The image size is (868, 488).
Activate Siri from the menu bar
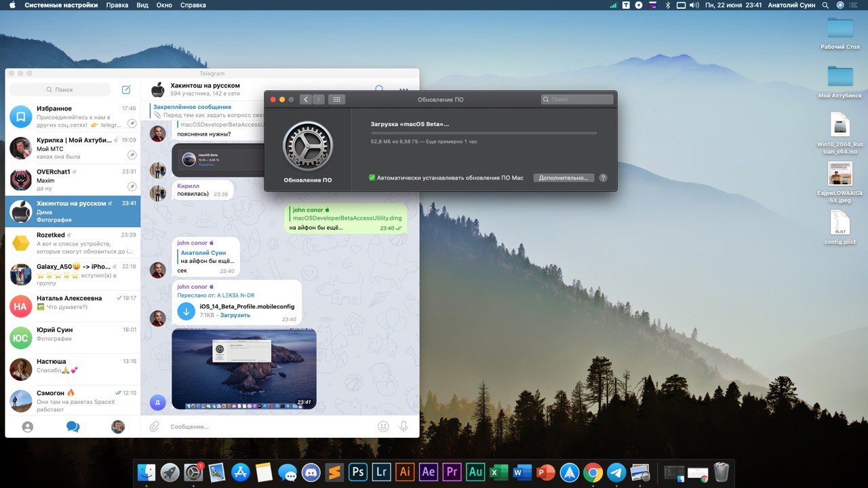[x=841, y=5]
